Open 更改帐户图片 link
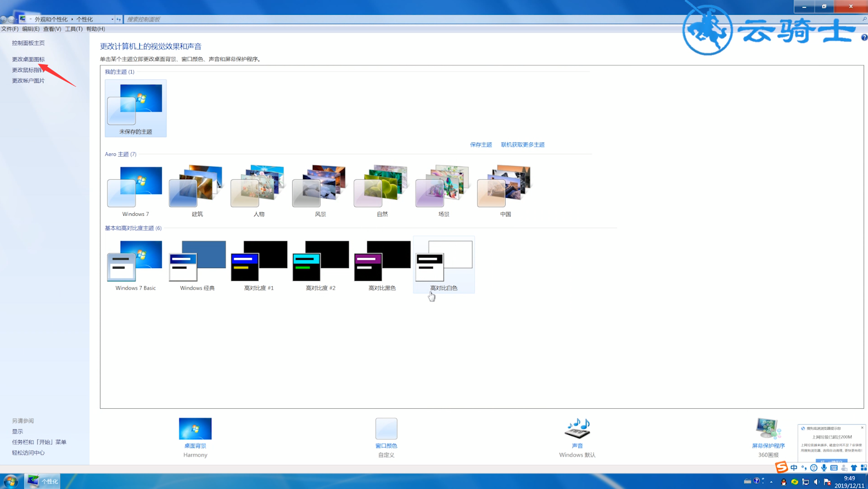868x489 pixels. (x=28, y=81)
